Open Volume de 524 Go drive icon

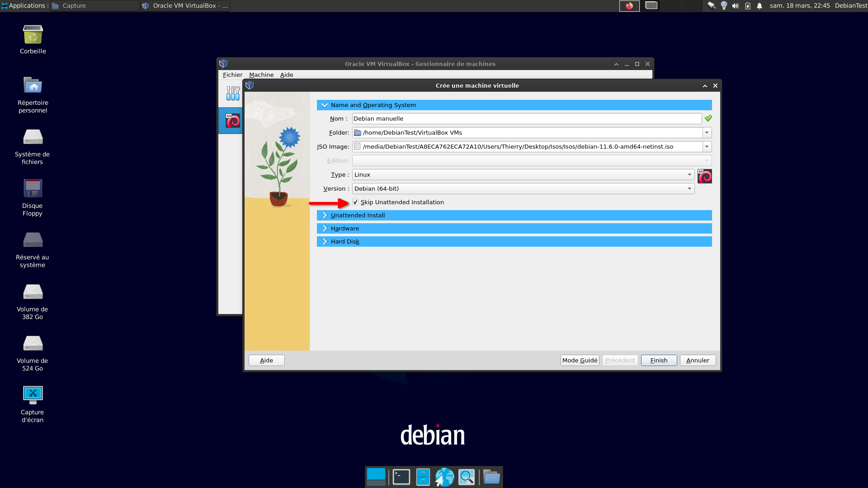pos(33,343)
